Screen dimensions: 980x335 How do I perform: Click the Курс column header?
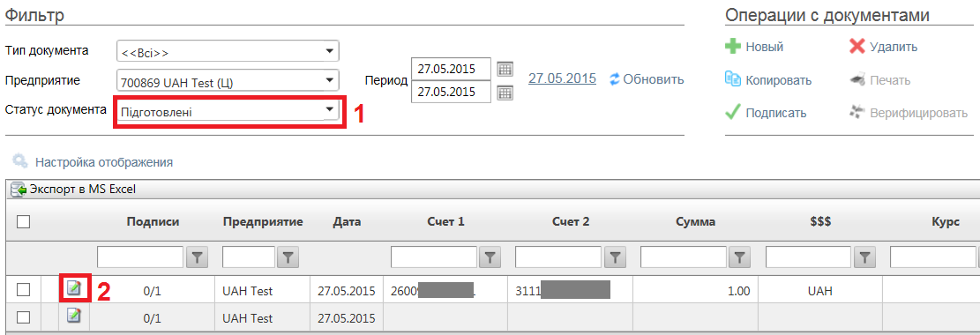point(945,222)
